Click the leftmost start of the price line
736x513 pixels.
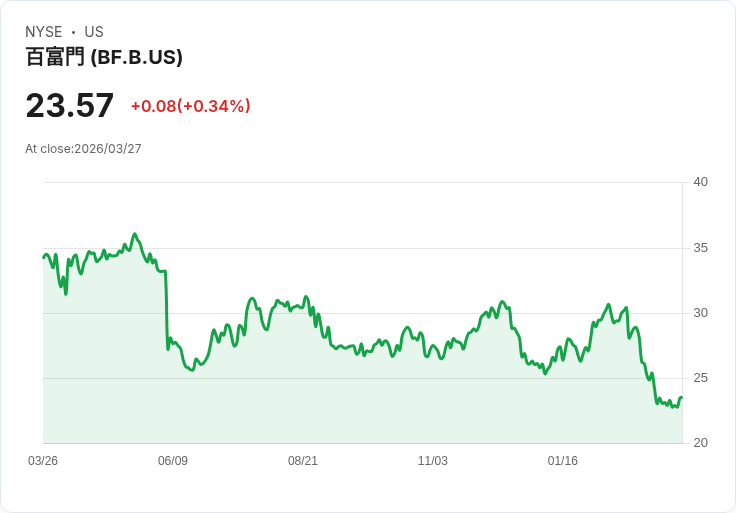coord(43,257)
